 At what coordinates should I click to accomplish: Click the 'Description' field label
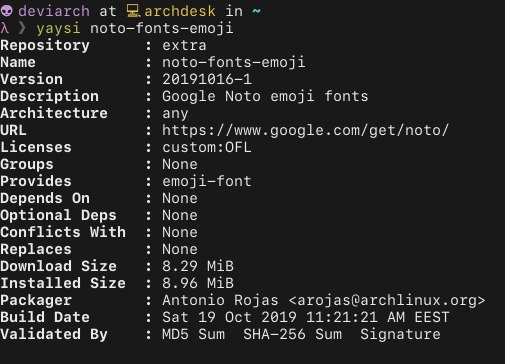50,96
